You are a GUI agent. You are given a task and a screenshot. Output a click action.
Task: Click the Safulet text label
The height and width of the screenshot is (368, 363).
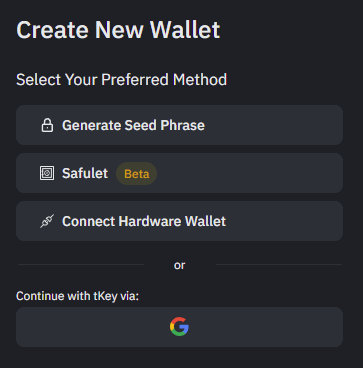click(85, 173)
